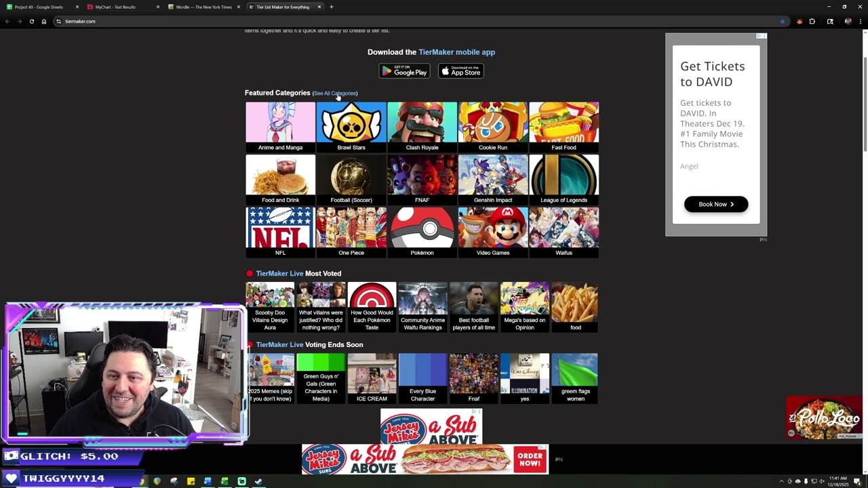The width and height of the screenshot is (868, 488).
Task: Open the Green Guys n' Gals list
Action: pyautogui.click(x=321, y=378)
